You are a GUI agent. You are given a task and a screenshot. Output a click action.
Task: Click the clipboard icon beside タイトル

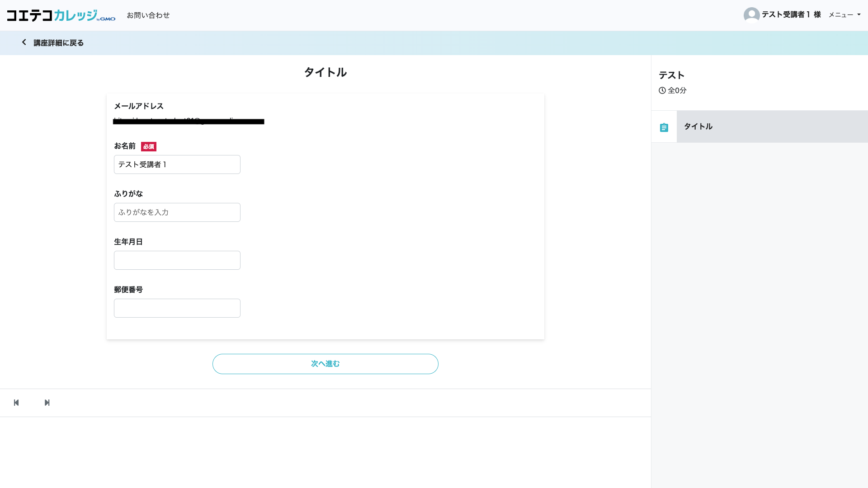click(664, 127)
